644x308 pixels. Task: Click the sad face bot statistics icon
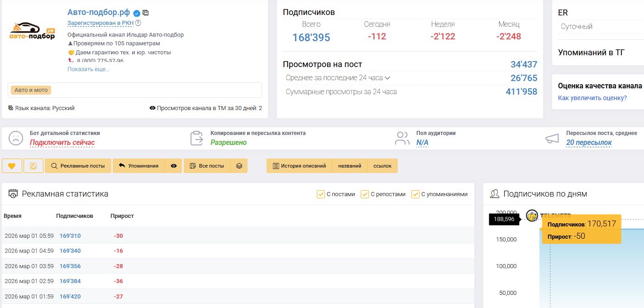(15, 138)
